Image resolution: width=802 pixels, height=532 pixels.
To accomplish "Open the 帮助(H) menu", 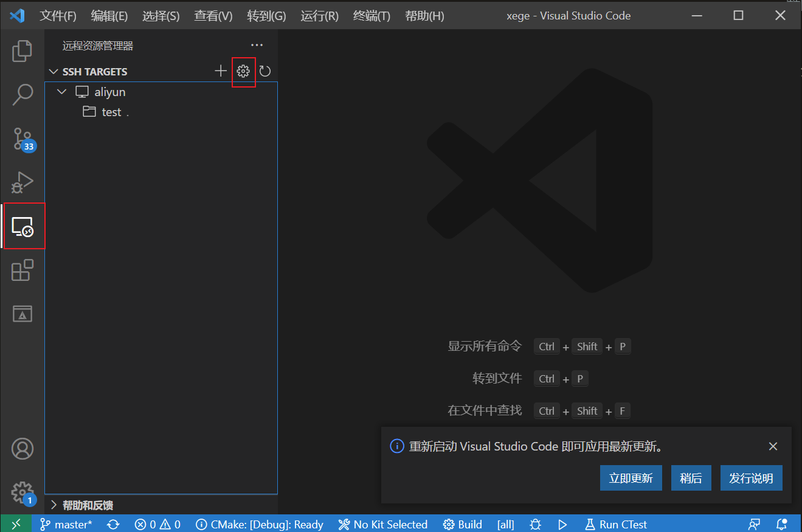I will [424, 16].
